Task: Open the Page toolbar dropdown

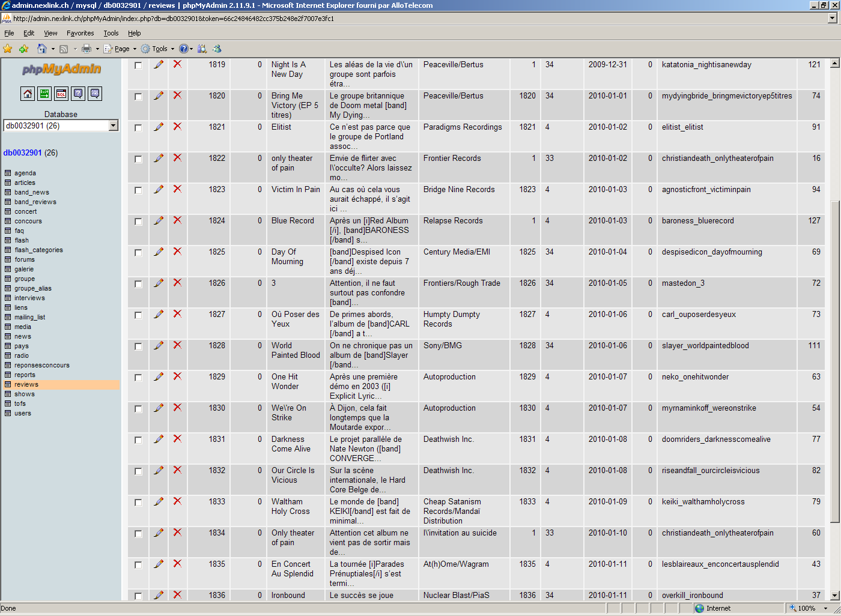Action: [x=120, y=49]
